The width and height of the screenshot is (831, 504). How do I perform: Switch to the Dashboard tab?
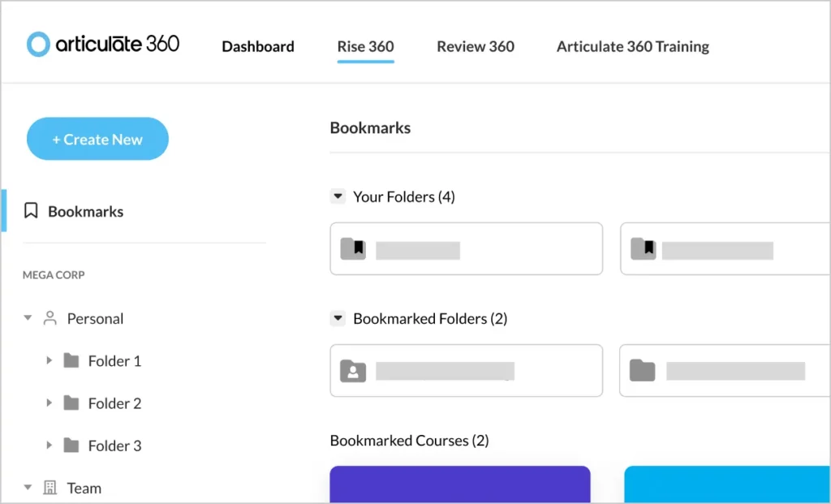(258, 47)
